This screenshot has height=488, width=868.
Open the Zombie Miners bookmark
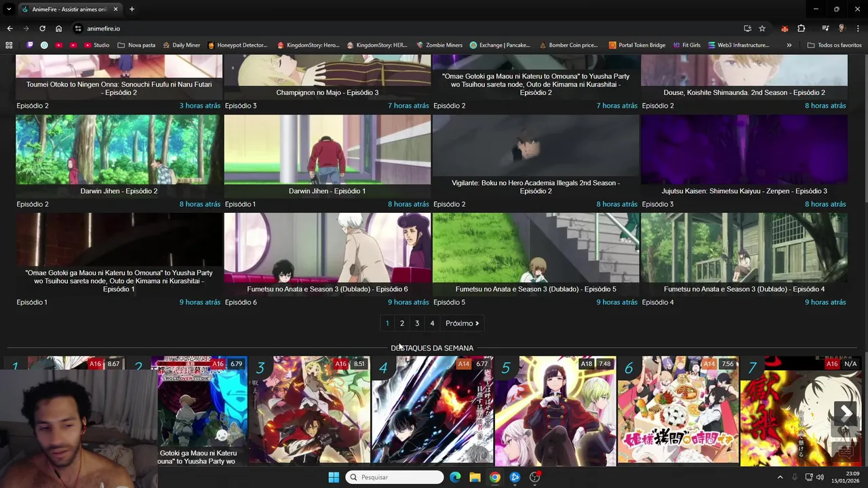pyautogui.click(x=439, y=45)
